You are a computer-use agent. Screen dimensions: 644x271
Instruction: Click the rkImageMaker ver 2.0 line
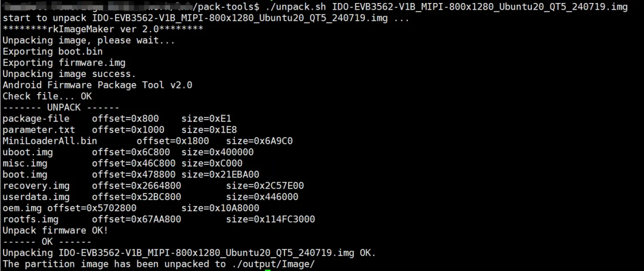pos(103,29)
